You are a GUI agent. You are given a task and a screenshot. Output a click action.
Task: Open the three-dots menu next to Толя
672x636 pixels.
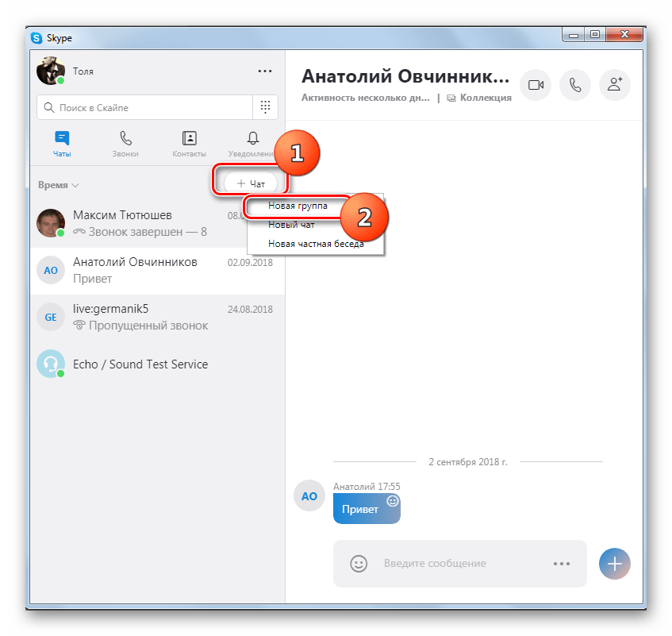(265, 71)
